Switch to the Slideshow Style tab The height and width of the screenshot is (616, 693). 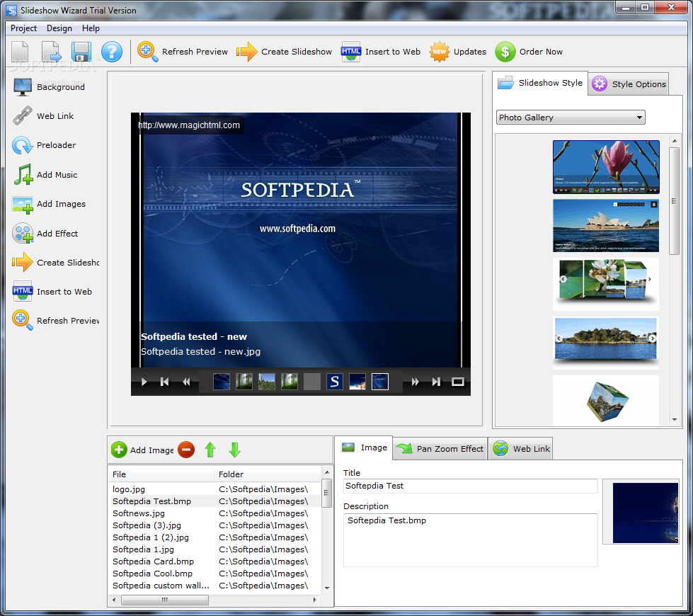(540, 83)
